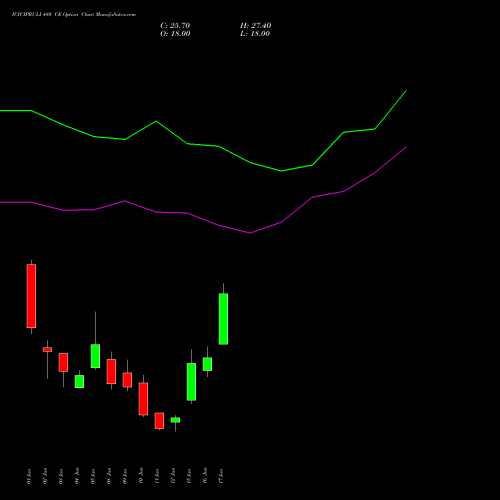This screenshot has height=500, width=500.
Task: Click the red candle for 08 Jun
Action: click(x=111, y=371)
